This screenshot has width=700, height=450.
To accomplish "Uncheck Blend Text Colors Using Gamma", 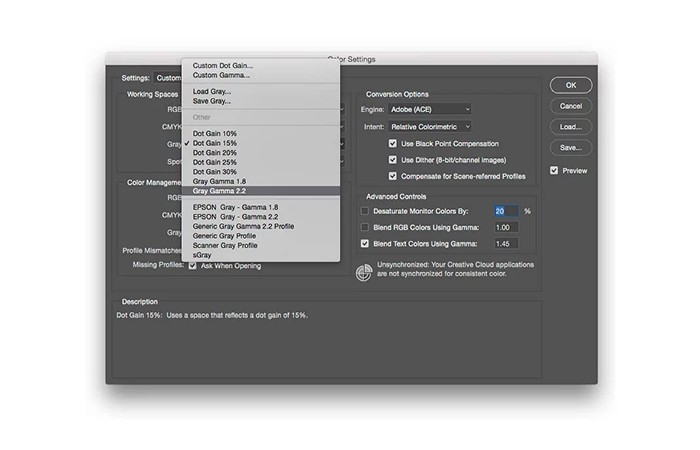I will (365, 244).
